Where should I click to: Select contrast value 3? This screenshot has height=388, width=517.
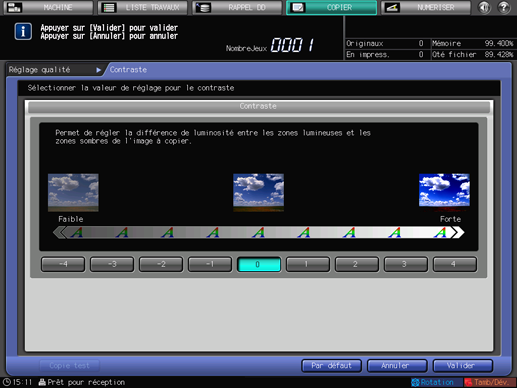coord(406,264)
